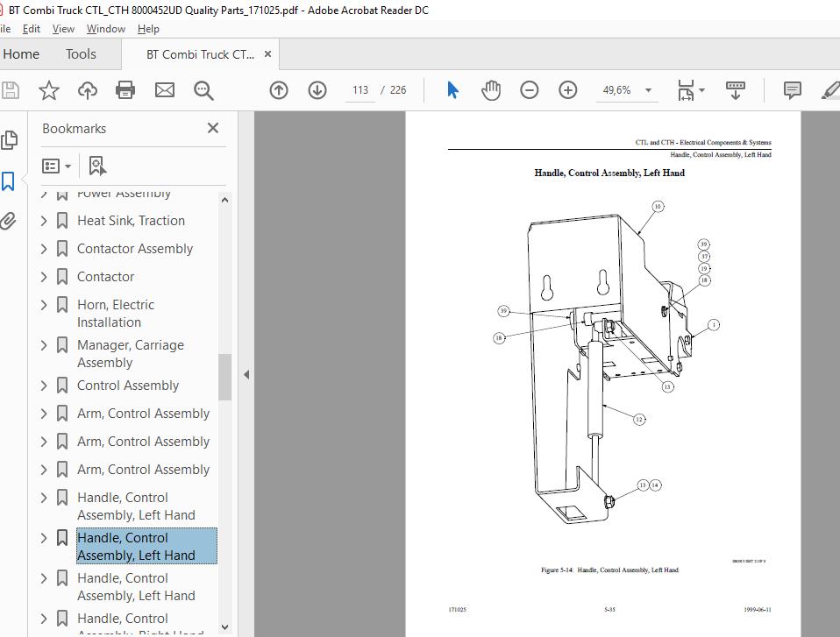Viewport: 840px width, 637px height.
Task: Click the Print file icon
Action: pos(125,90)
